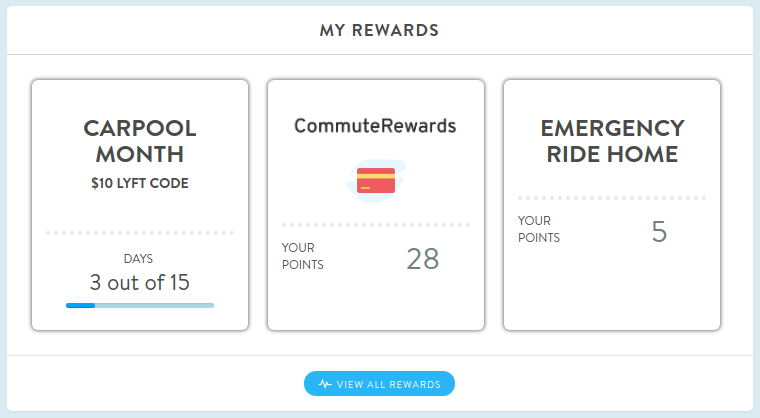Click the Carpool Month heading
760x418 pixels.
pos(140,141)
